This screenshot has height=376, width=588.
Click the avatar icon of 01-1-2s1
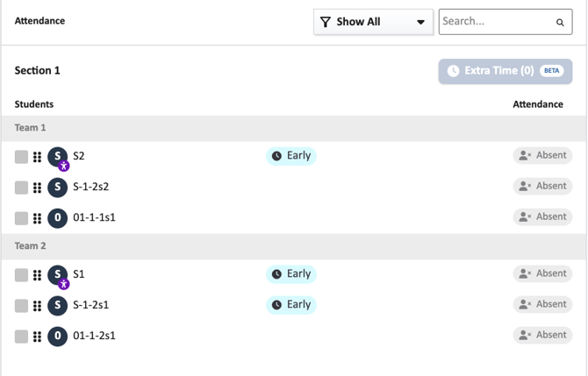(x=57, y=336)
